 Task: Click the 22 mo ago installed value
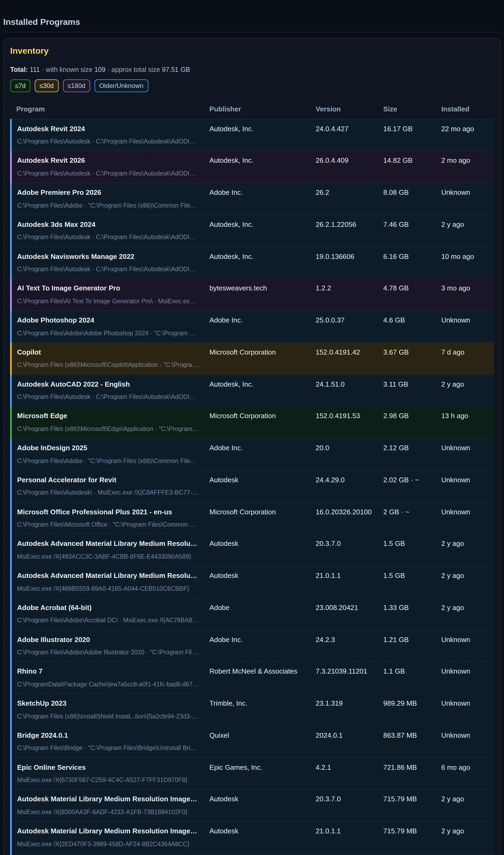coord(458,129)
